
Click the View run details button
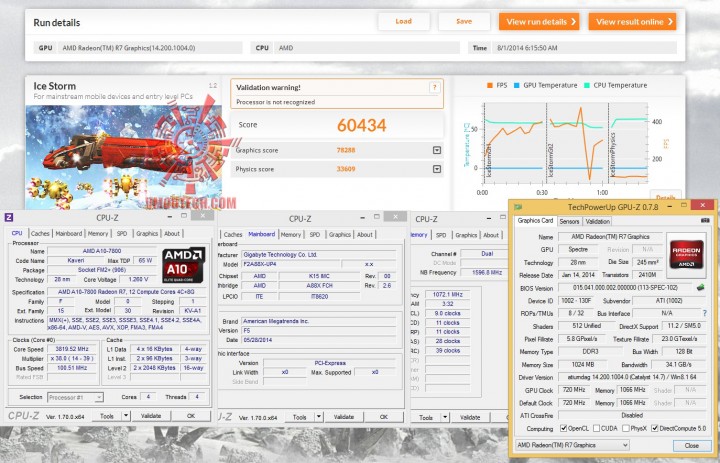click(539, 22)
